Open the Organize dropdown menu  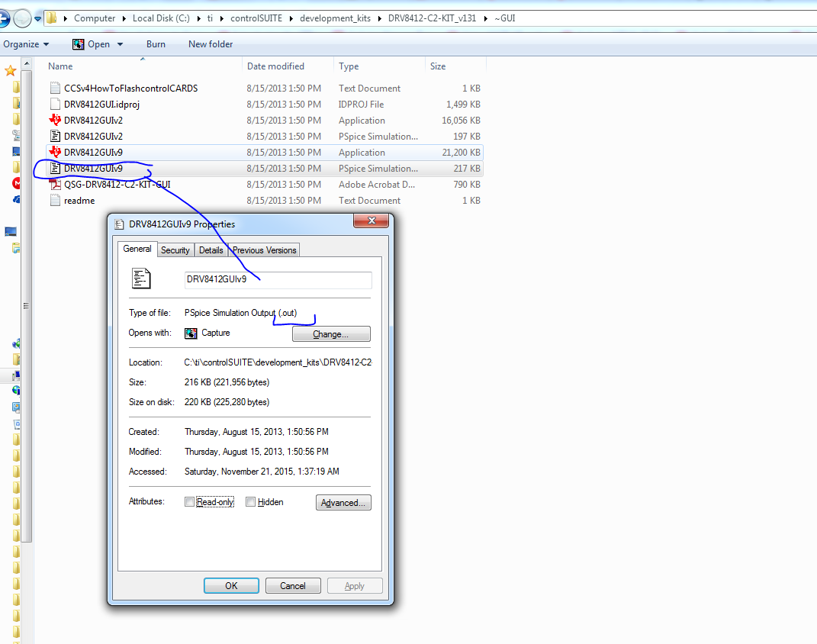26,44
